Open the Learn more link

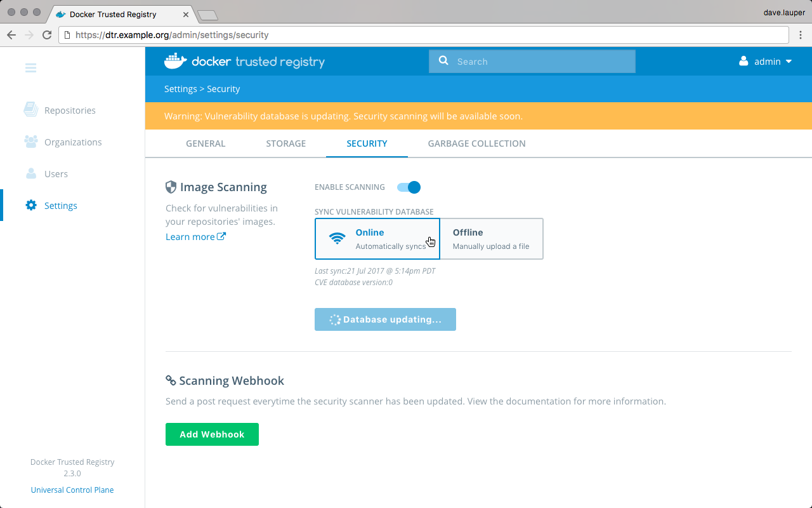(x=195, y=237)
